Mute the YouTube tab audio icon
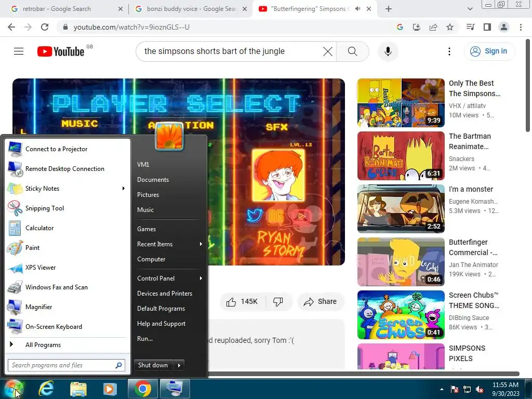The height and width of the screenshot is (399, 532). click(357, 9)
